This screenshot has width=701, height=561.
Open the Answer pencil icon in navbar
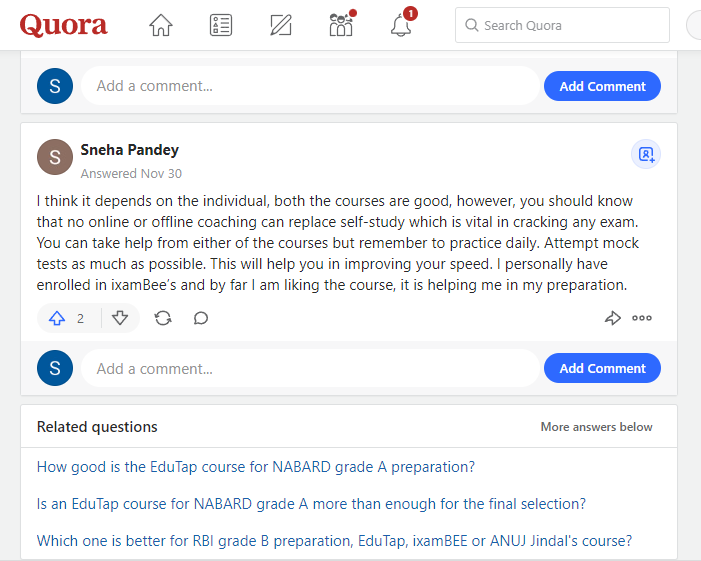click(281, 25)
